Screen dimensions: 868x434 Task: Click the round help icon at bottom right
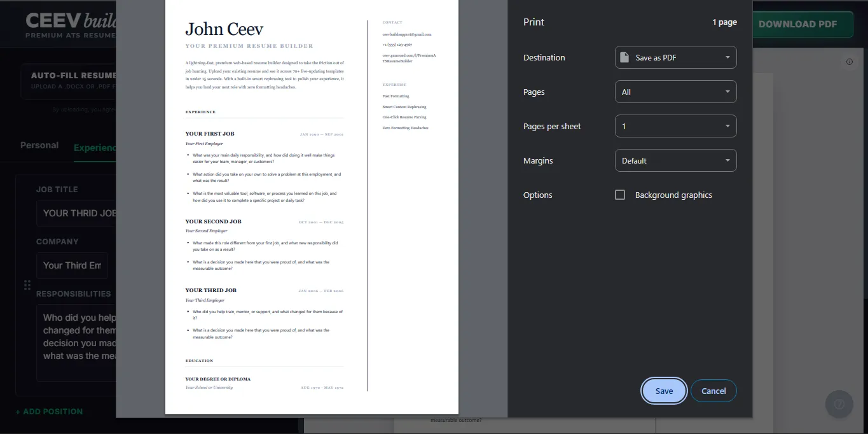click(x=839, y=403)
